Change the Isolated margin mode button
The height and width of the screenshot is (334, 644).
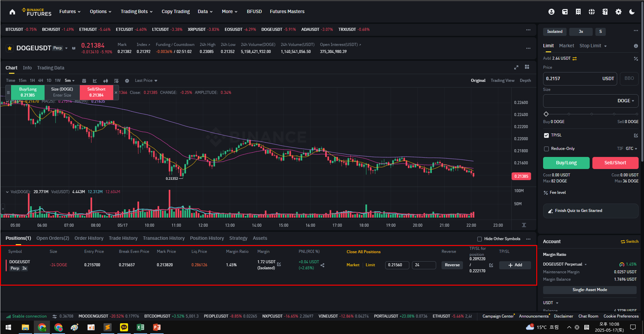point(555,32)
